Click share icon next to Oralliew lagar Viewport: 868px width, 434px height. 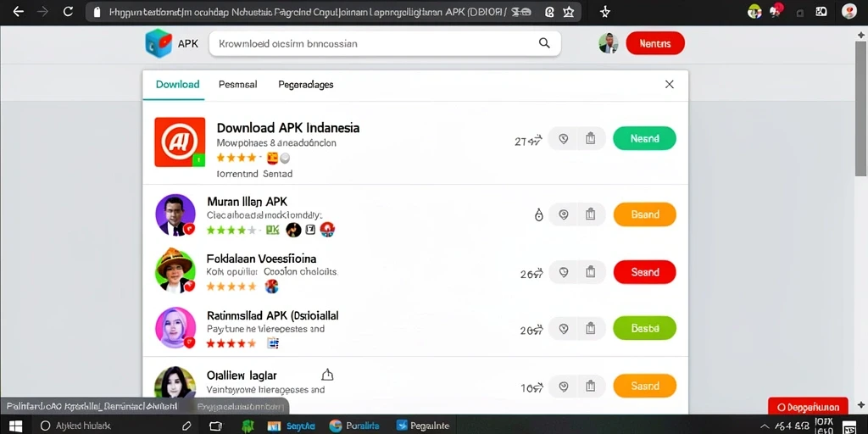pyautogui.click(x=327, y=375)
